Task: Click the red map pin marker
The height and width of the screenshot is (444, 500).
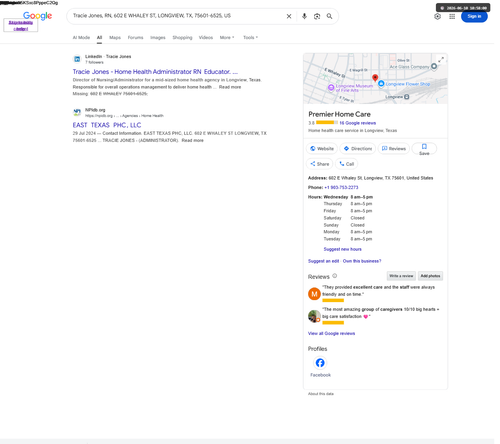Action: pyautogui.click(x=375, y=78)
